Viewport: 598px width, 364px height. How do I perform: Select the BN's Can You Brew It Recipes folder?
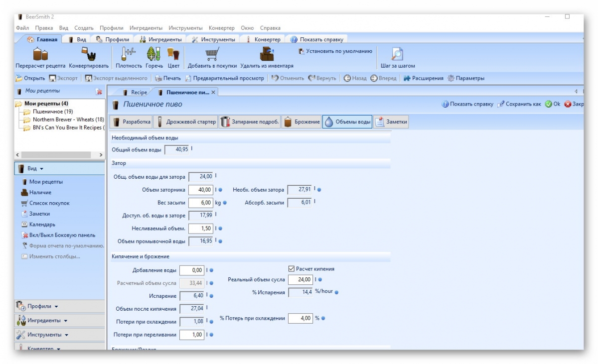65,127
